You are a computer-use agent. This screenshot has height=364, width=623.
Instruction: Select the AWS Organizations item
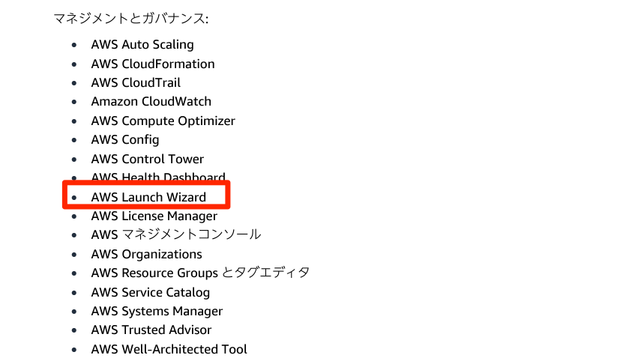click(x=147, y=255)
